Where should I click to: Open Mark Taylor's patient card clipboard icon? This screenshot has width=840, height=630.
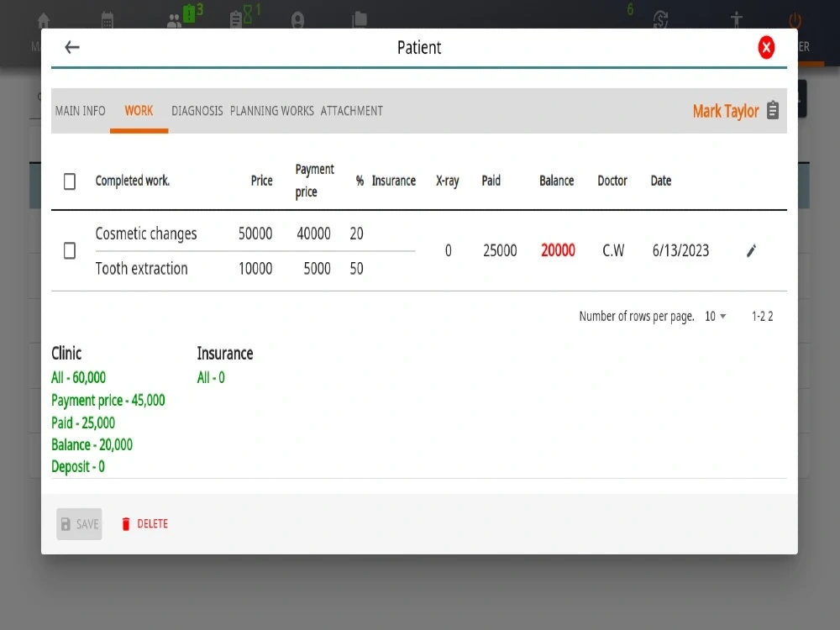[772, 110]
